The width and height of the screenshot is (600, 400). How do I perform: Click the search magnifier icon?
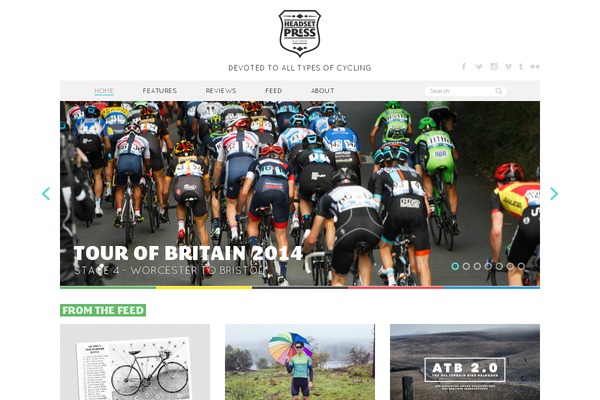pyautogui.click(x=499, y=91)
